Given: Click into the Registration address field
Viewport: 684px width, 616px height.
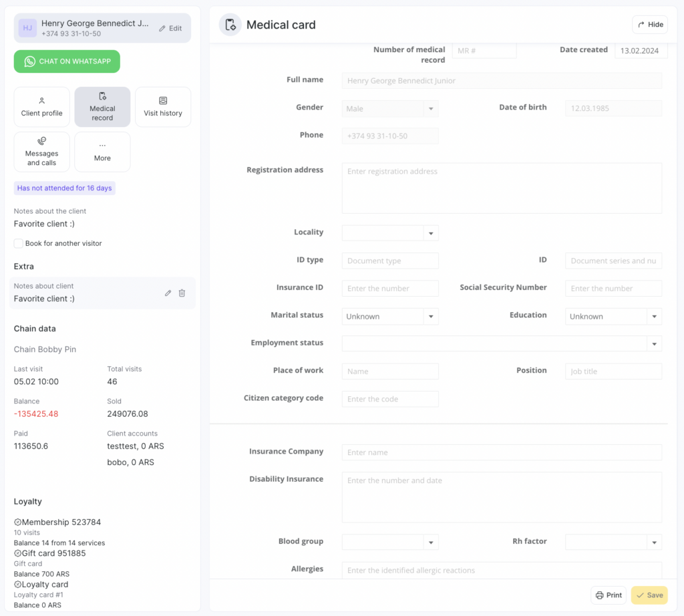Looking at the screenshot, I should click(502, 188).
